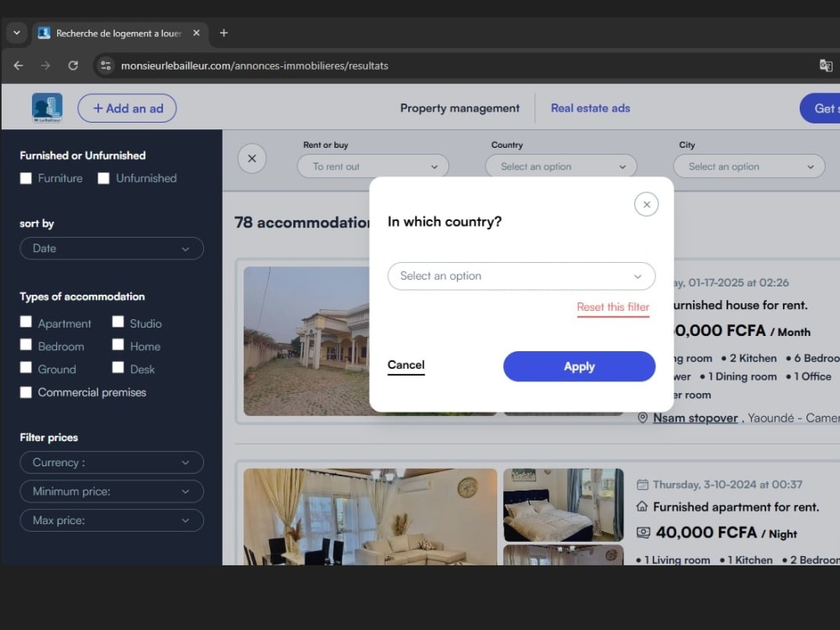This screenshot has height=630, width=840.
Task: Click the location pin icon near Nsam stopover
Action: (643, 417)
